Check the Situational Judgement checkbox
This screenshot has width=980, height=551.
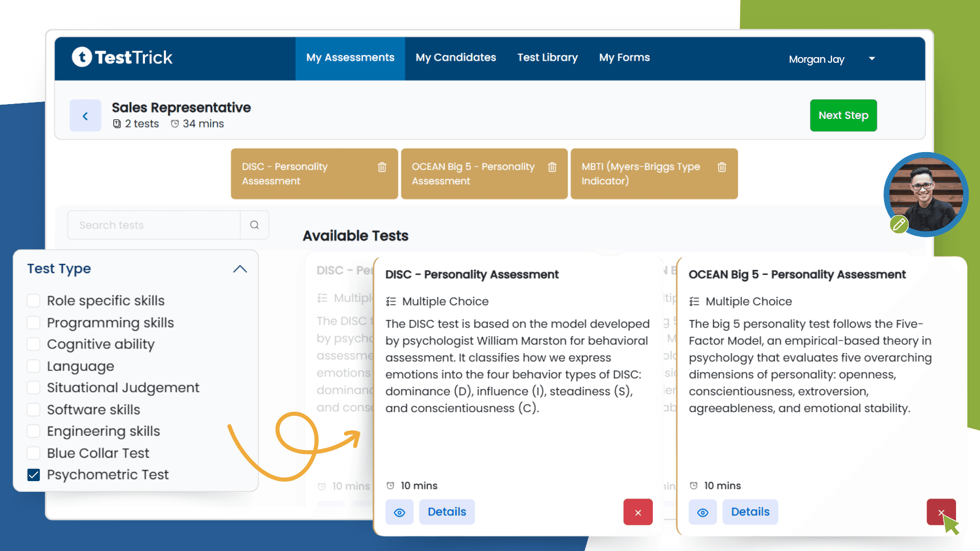pyautogui.click(x=33, y=387)
